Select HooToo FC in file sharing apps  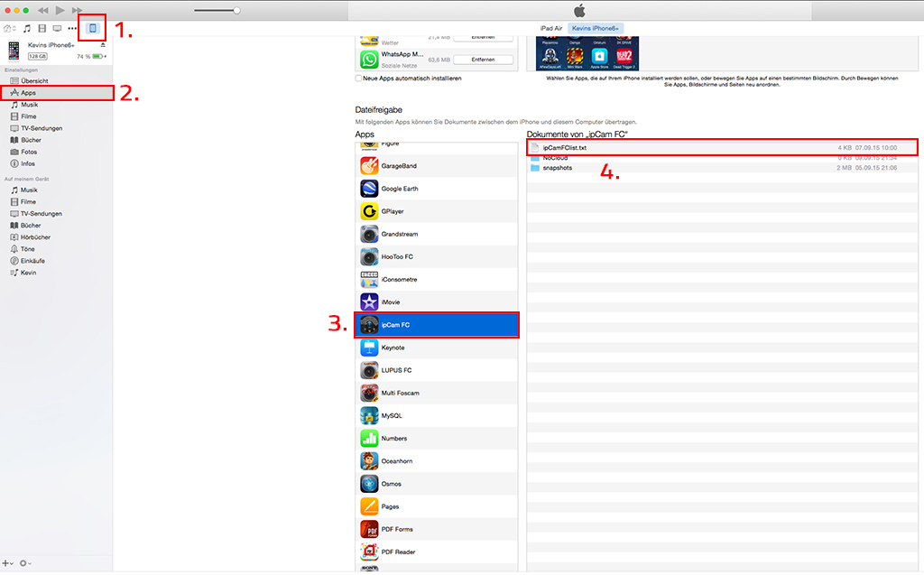point(437,256)
